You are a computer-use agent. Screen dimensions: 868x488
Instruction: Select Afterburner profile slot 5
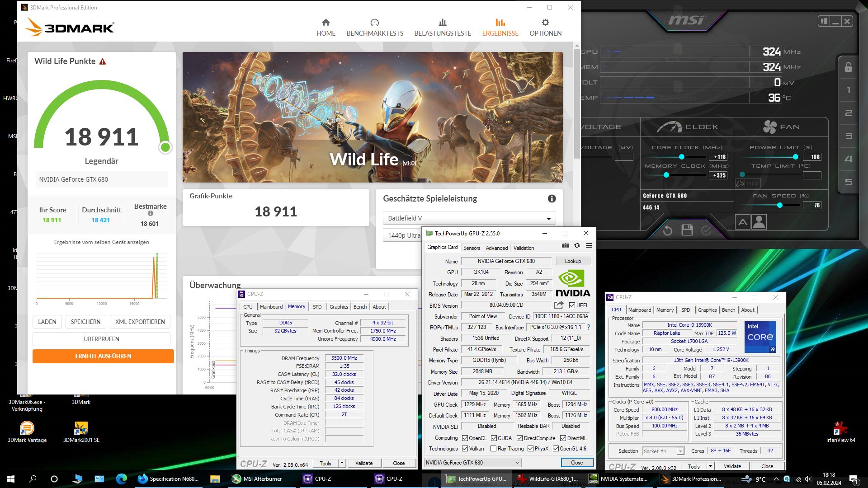tap(849, 182)
